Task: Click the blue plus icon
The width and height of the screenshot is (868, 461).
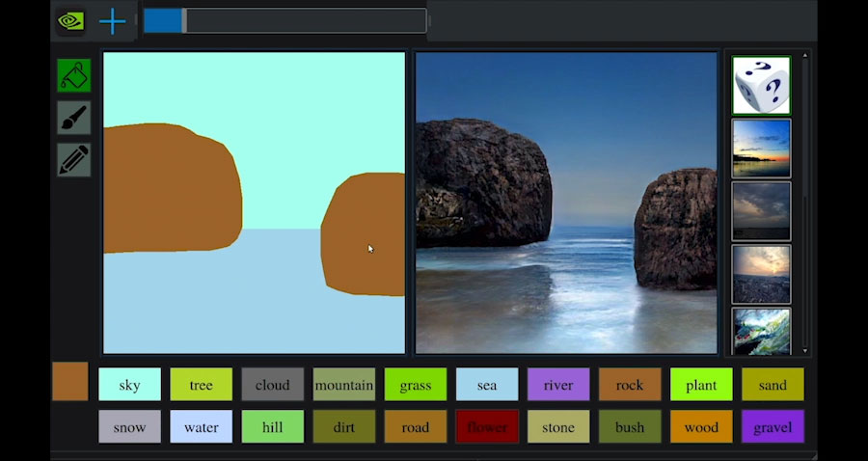Action: (113, 21)
